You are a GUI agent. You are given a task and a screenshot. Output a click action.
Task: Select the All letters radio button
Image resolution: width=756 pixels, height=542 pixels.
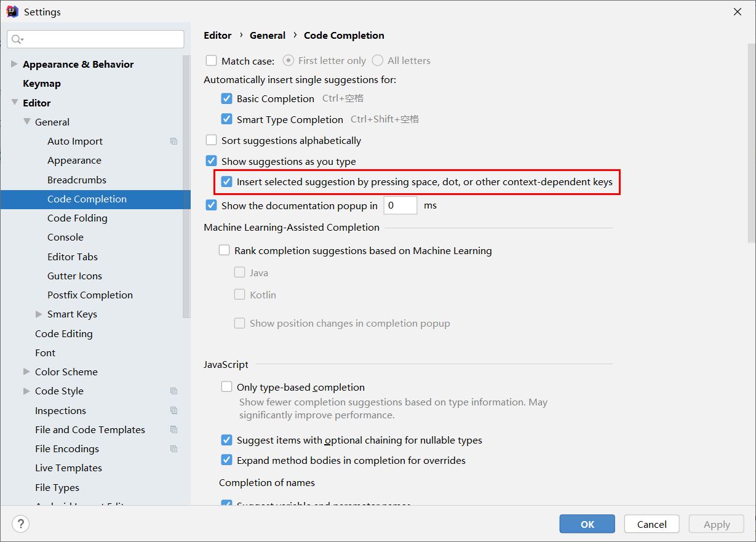(x=377, y=60)
